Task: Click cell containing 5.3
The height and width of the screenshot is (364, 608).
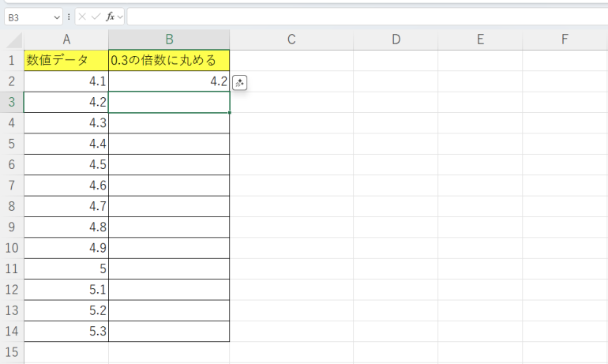Action: (66, 332)
